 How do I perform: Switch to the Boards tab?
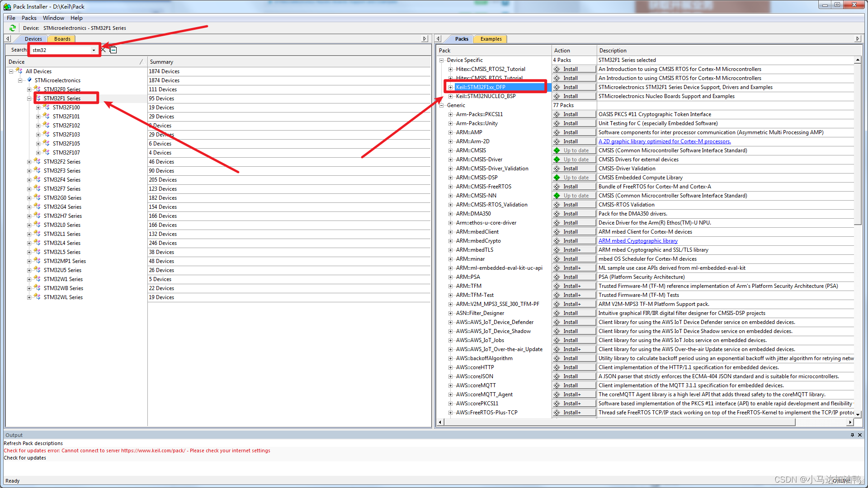click(x=62, y=39)
